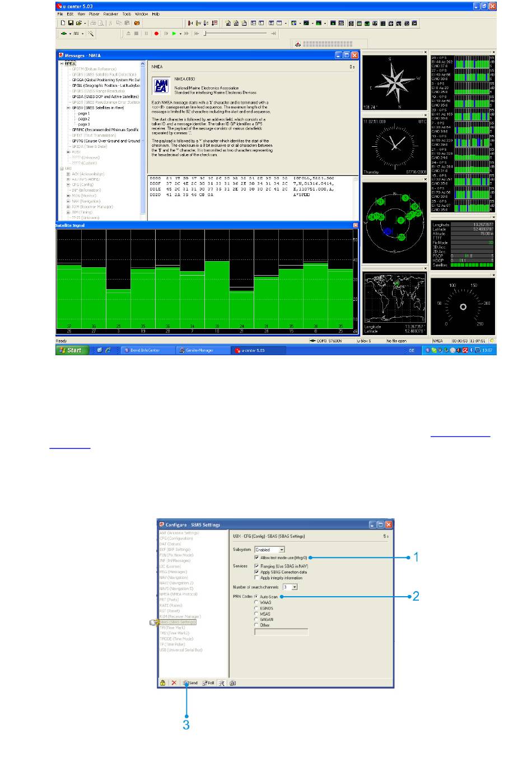The image size is (532, 762).
Task: Click the Internet Explorer quick launch icon
Action: tap(108, 350)
